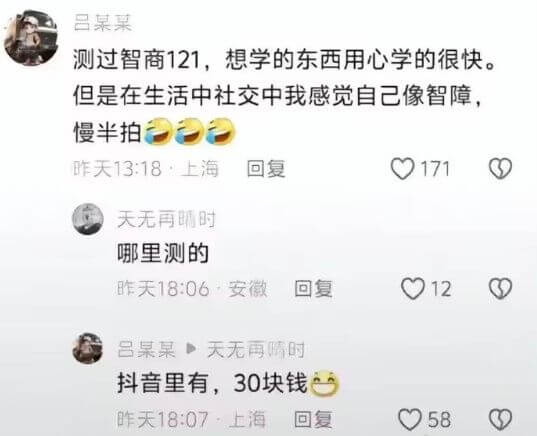Open username 天无再晴时 above 哪里测的
537x436 pixels.
pyautogui.click(x=167, y=220)
